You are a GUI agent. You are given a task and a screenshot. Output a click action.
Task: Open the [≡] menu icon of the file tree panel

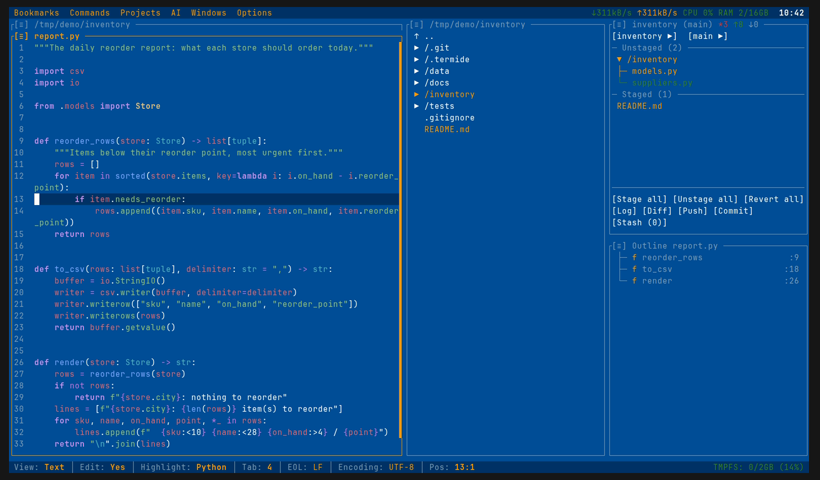click(417, 25)
